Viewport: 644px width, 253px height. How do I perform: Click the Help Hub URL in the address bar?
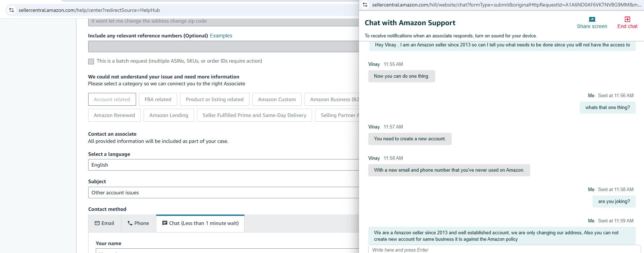[x=89, y=10]
